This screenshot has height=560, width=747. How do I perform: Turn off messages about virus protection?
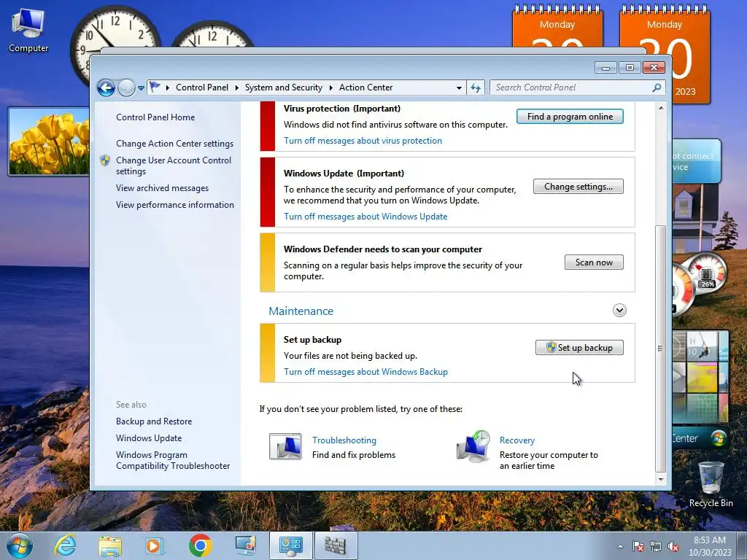click(x=363, y=141)
